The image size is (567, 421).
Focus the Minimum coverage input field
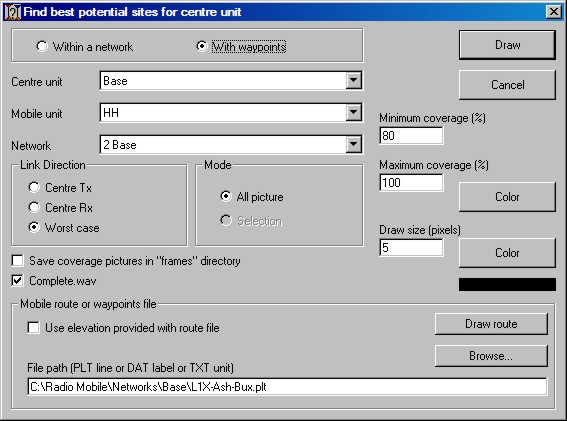pos(411,136)
